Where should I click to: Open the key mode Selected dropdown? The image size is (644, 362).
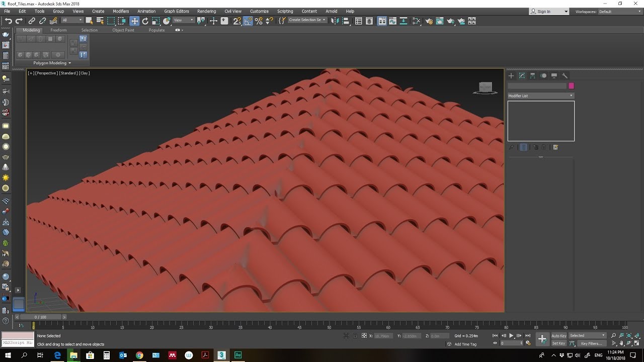coord(587,336)
